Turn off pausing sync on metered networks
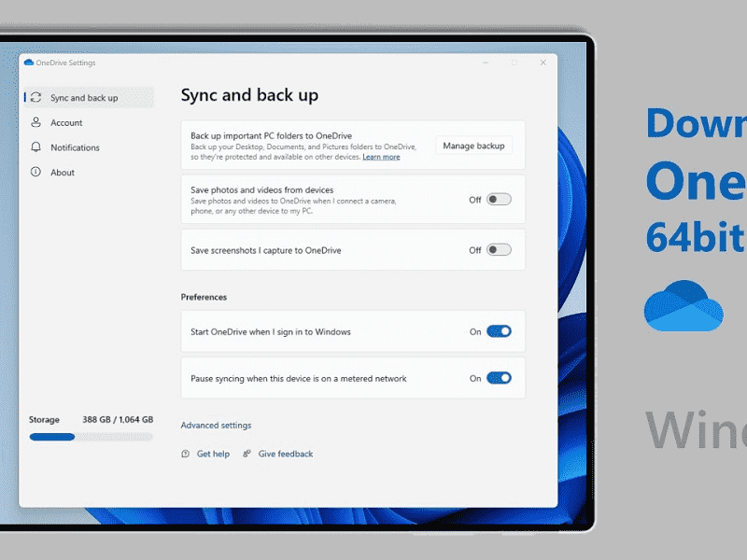Image resolution: width=747 pixels, height=560 pixels. [x=500, y=378]
